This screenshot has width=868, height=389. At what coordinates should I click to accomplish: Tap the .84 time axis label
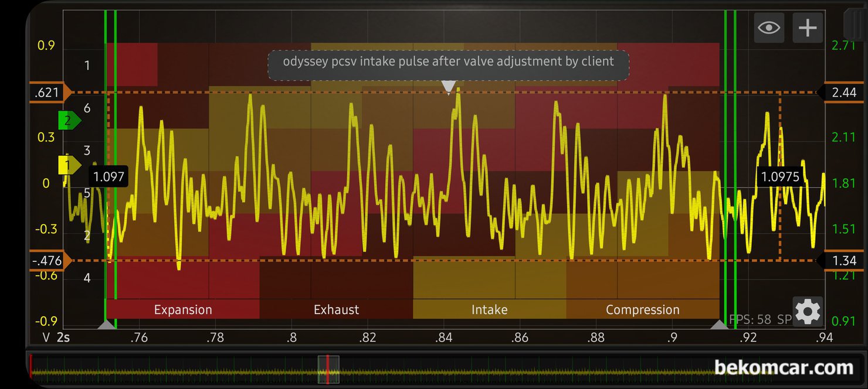(x=444, y=337)
